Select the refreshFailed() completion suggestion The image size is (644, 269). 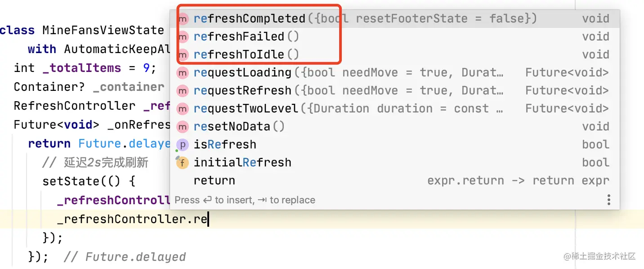click(x=246, y=37)
